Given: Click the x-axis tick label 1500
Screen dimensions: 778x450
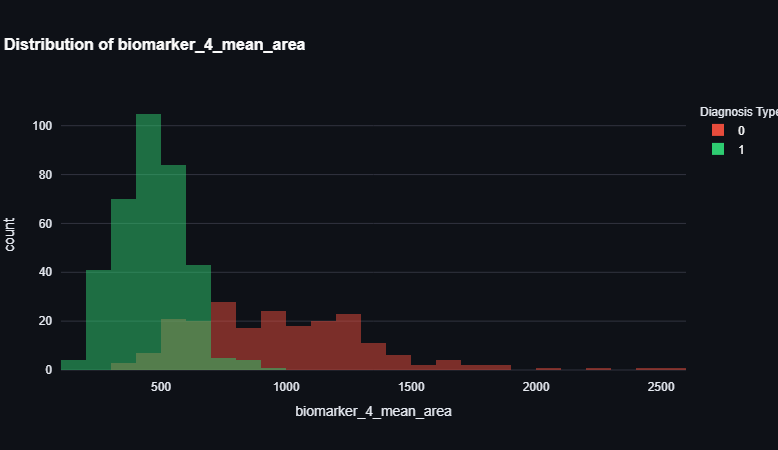Looking at the screenshot, I should (411, 386).
